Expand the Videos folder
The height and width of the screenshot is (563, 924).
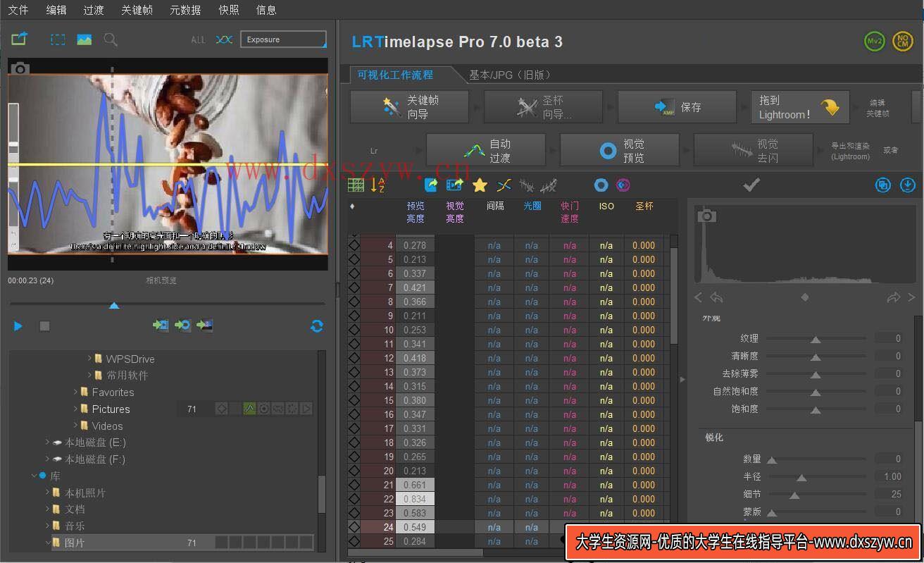tap(75, 426)
